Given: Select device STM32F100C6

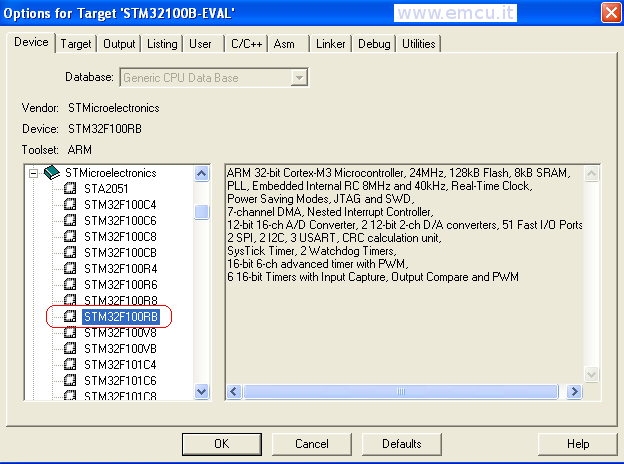Looking at the screenshot, I should [120, 220].
